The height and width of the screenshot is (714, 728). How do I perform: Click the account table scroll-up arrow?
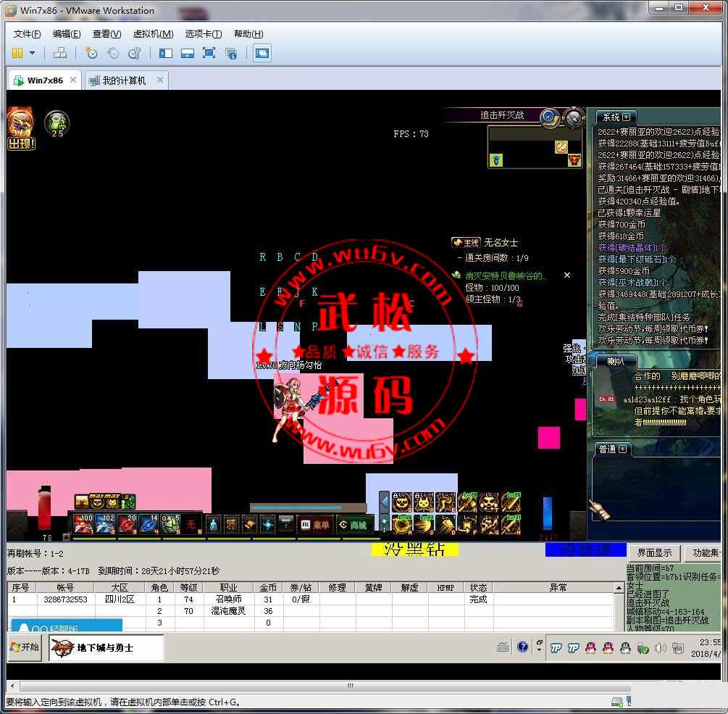tap(619, 588)
